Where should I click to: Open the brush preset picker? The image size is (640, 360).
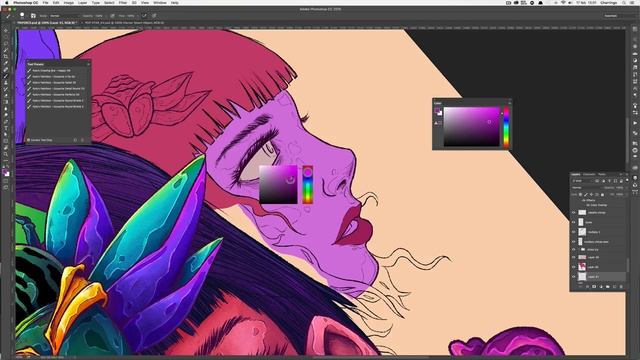[22, 16]
